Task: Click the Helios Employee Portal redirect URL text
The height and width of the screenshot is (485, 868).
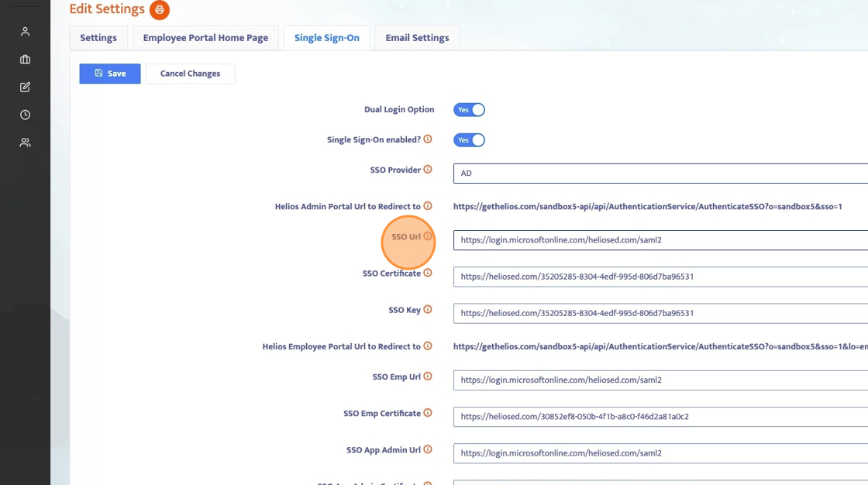Action: coord(660,346)
